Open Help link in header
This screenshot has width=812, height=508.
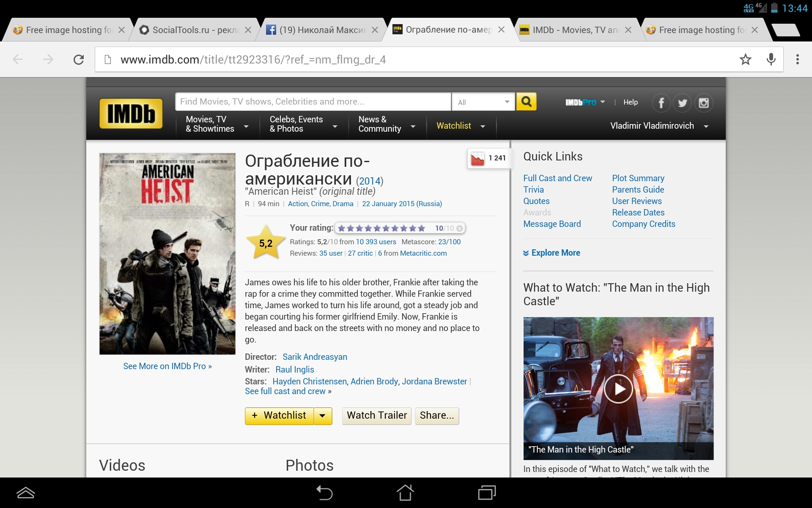[631, 102]
